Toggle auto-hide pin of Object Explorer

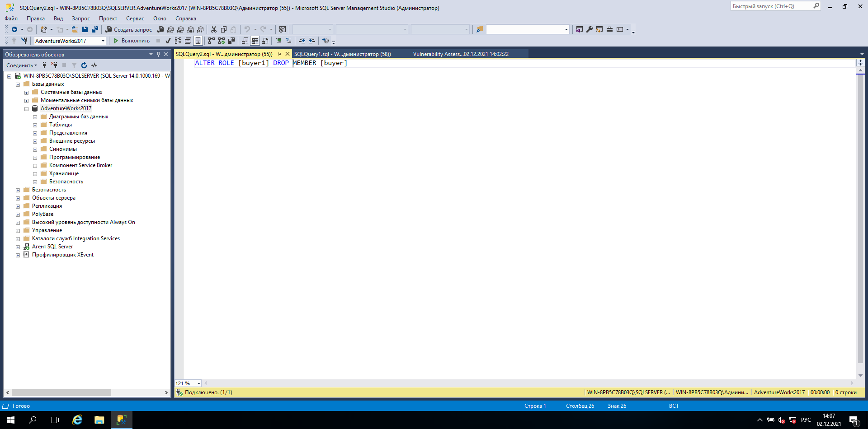point(158,54)
